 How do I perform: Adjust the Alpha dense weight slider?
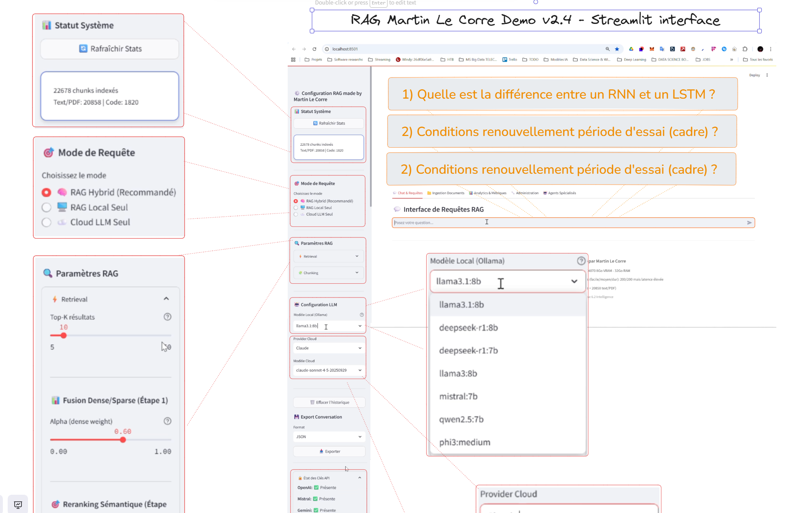123,440
